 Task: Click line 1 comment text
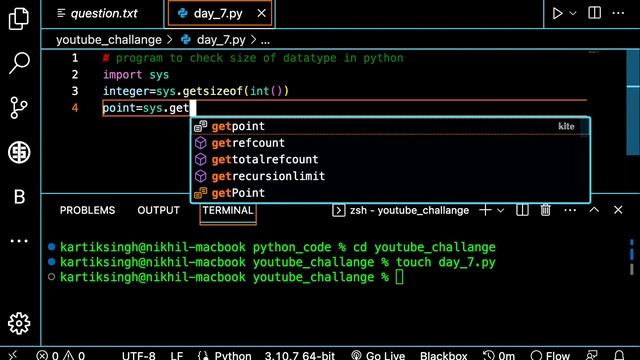pyautogui.click(x=253, y=58)
